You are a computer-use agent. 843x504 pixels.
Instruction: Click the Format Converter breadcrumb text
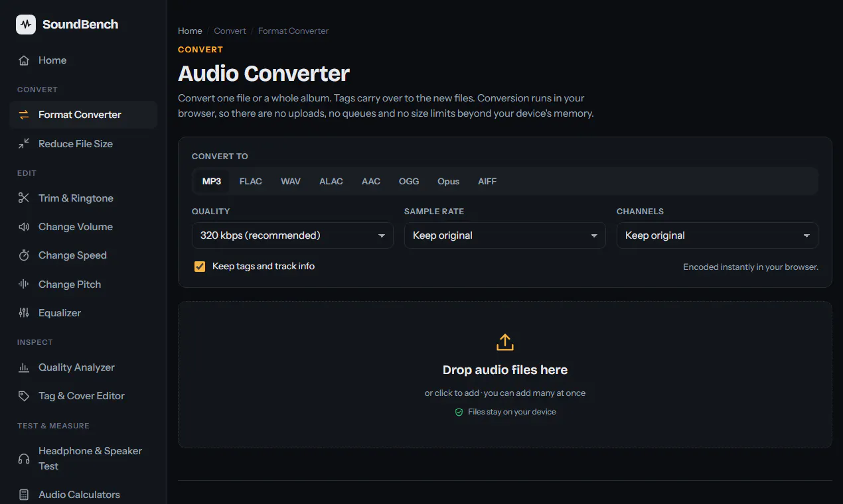tap(293, 31)
